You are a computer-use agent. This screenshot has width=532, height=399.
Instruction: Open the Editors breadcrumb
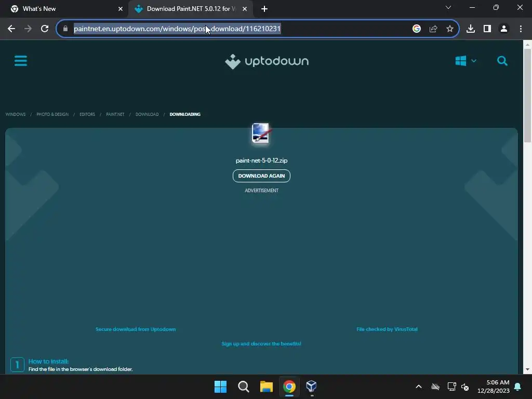click(87, 114)
